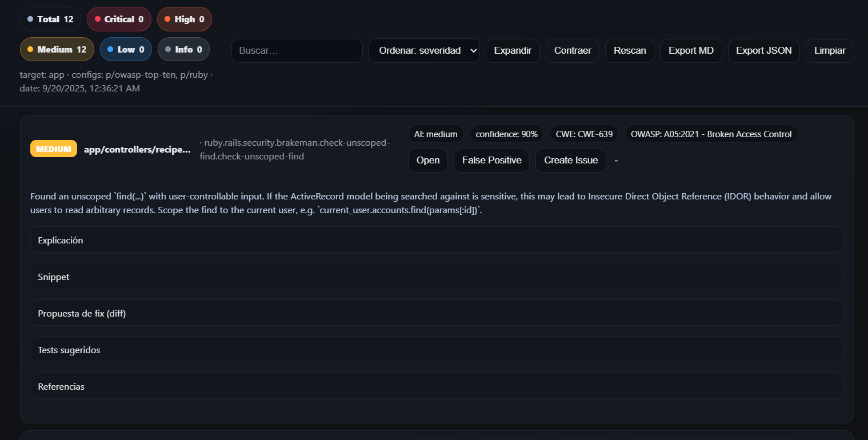Expand the Explicación section

click(436, 240)
